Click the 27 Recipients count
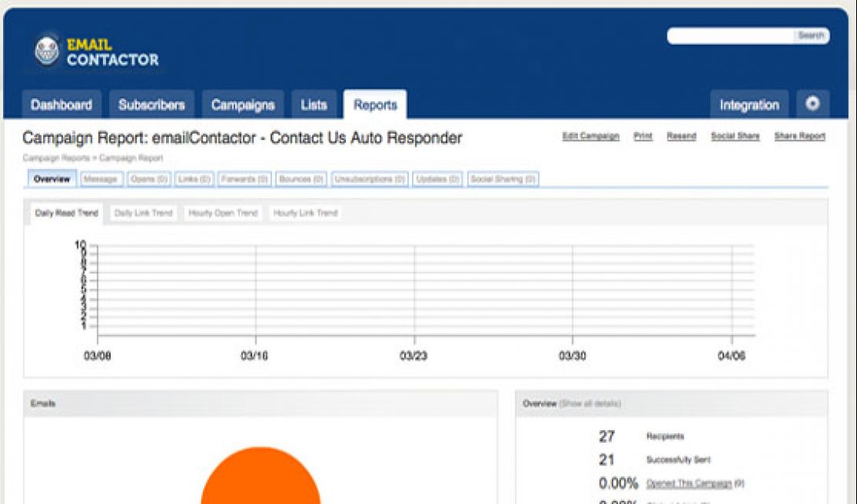Screen dimensions: 857x504 607,436
